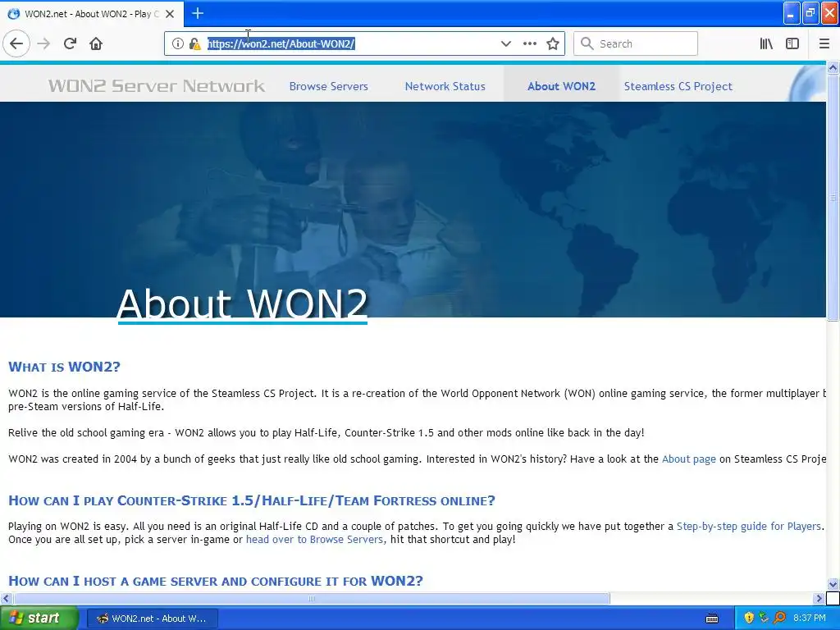
Task: Open on-screen keyboard tray icon
Action: click(x=712, y=619)
